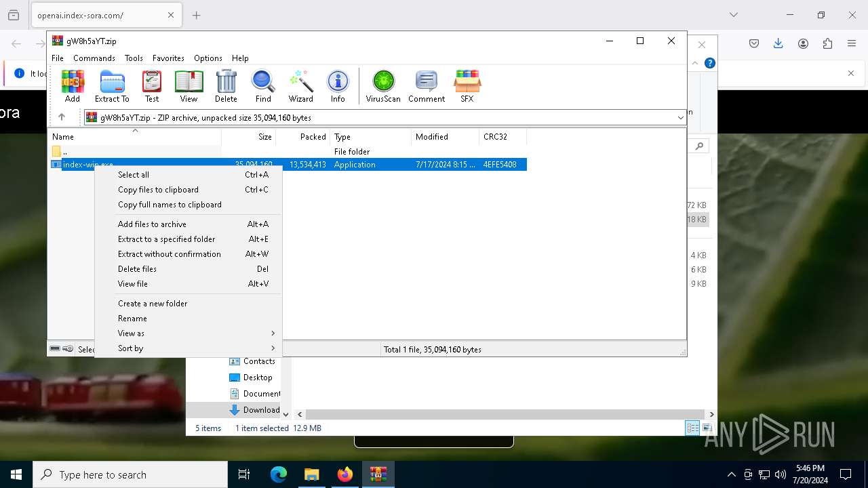Sort by the Packed column header
The image size is (868, 488).
coord(303,136)
